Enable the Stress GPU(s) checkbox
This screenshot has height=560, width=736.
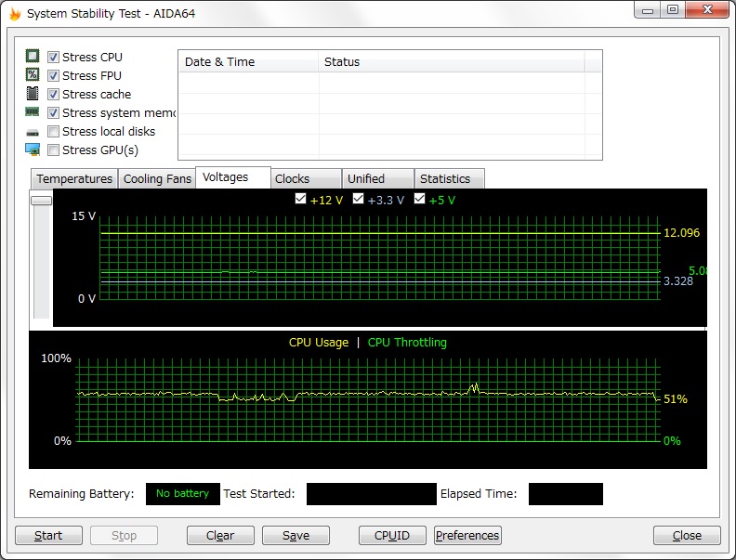point(54,150)
